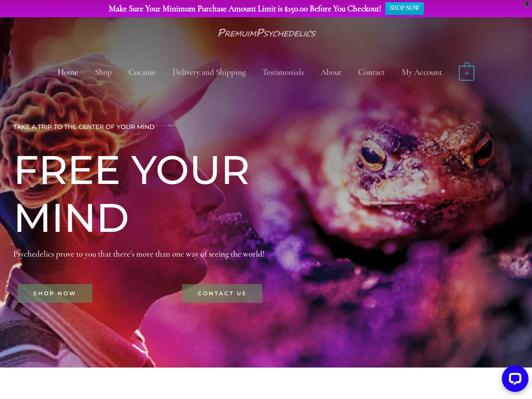
Task: Click the CONTACT US hero button
Action: [x=222, y=293]
